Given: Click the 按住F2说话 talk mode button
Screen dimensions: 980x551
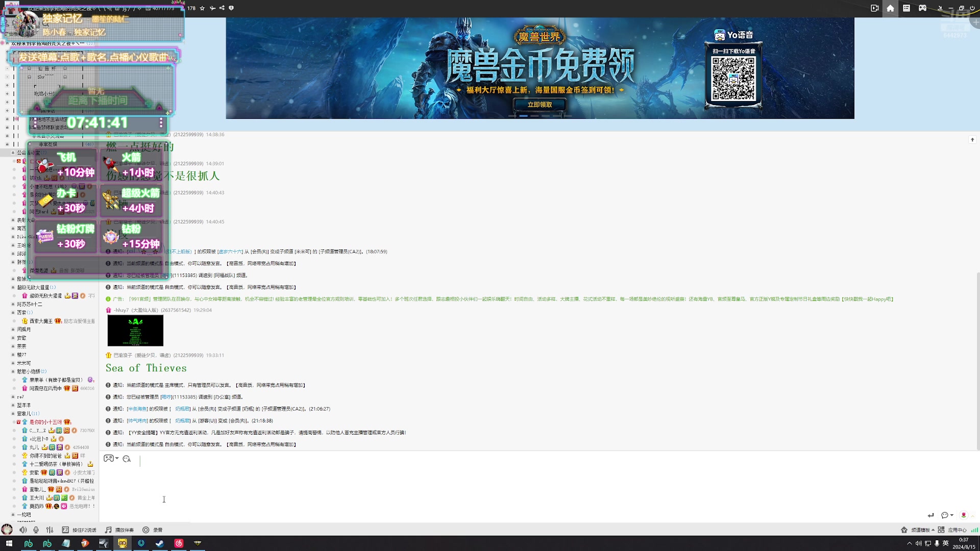Looking at the screenshot, I should tap(79, 530).
